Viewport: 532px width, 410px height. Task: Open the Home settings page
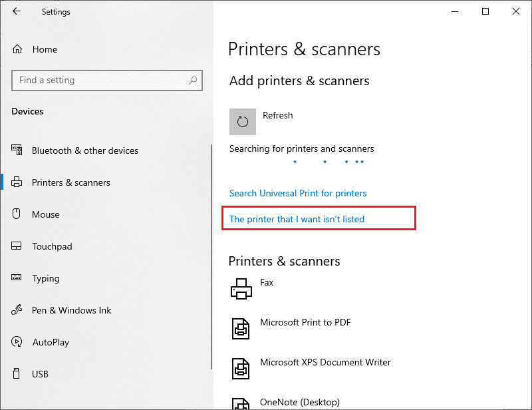coord(45,50)
